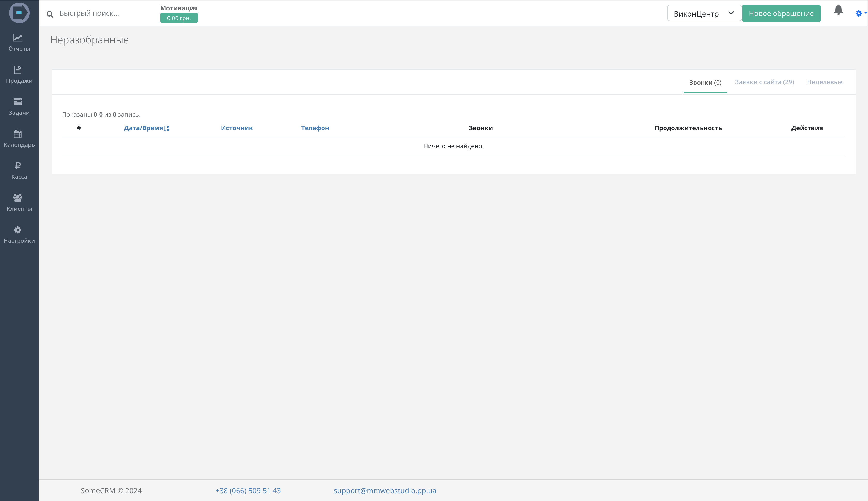This screenshot has height=501, width=868.
Task: Go to Tasks (Задачи) sidebar icon
Action: [x=18, y=101]
